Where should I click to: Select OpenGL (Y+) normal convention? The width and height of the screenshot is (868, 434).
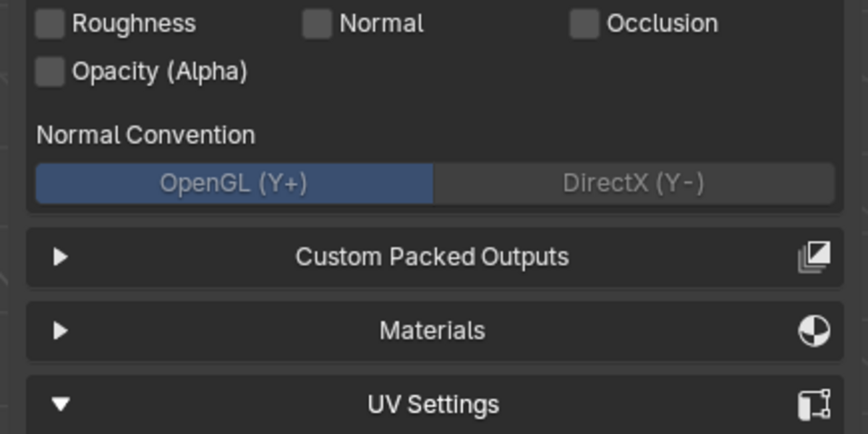[x=234, y=184]
